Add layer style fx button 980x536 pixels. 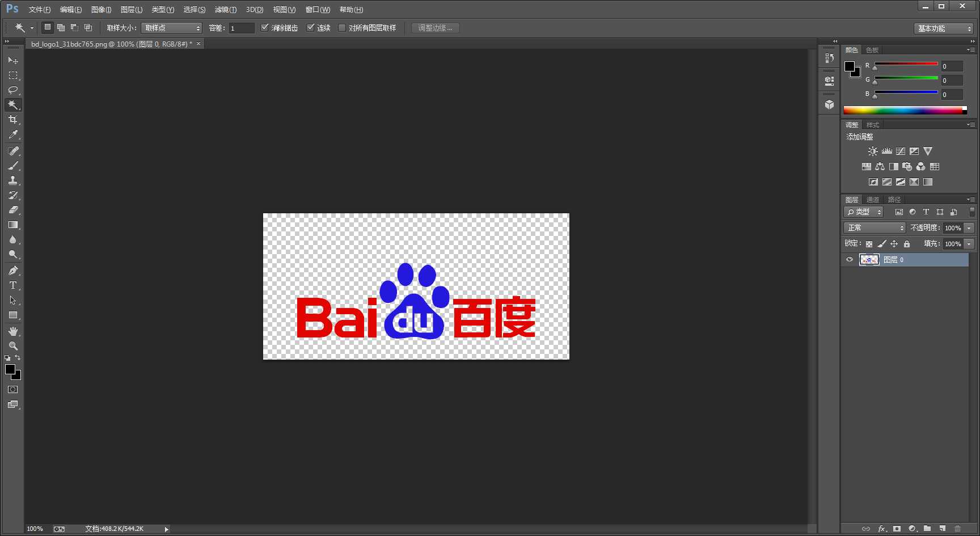tap(882, 529)
